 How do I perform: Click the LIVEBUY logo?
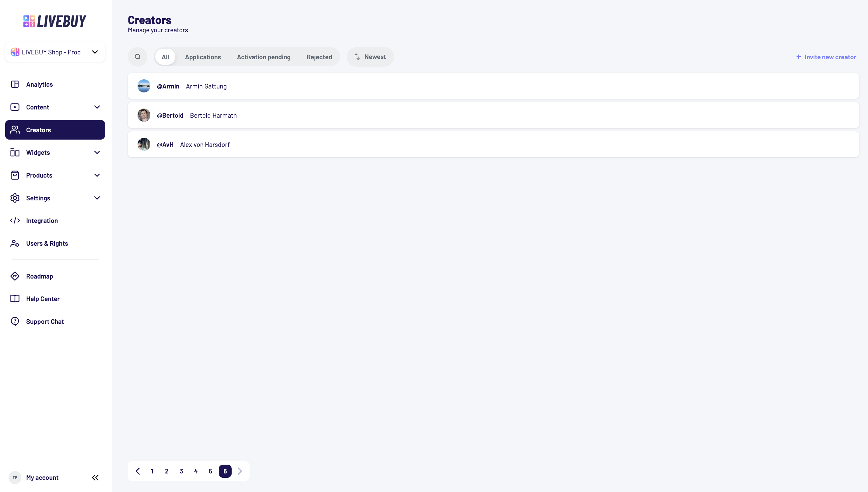55,21
